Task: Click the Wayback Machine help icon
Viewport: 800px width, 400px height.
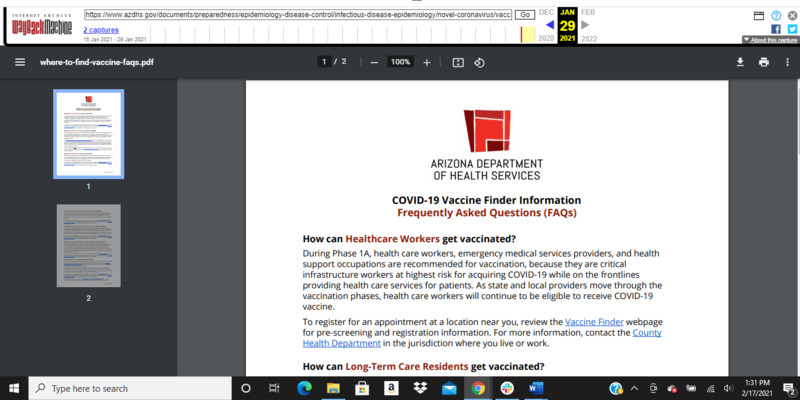Action: point(776,15)
